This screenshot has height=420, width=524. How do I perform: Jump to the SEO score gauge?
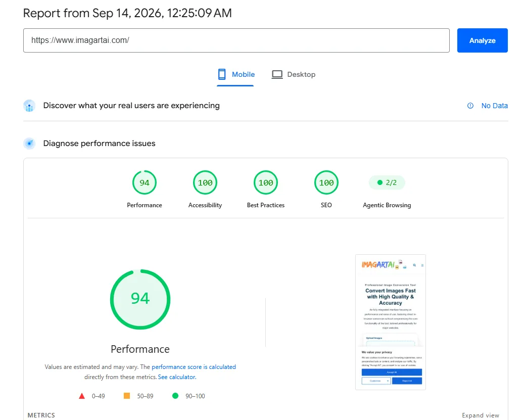pos(326,182)
